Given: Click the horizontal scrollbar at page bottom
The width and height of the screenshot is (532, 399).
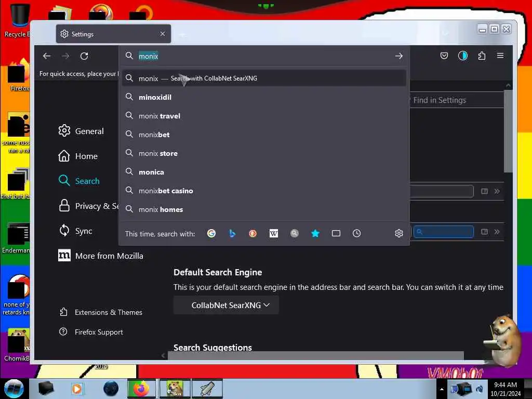Looking at the screenshot, I should [315, 355].
